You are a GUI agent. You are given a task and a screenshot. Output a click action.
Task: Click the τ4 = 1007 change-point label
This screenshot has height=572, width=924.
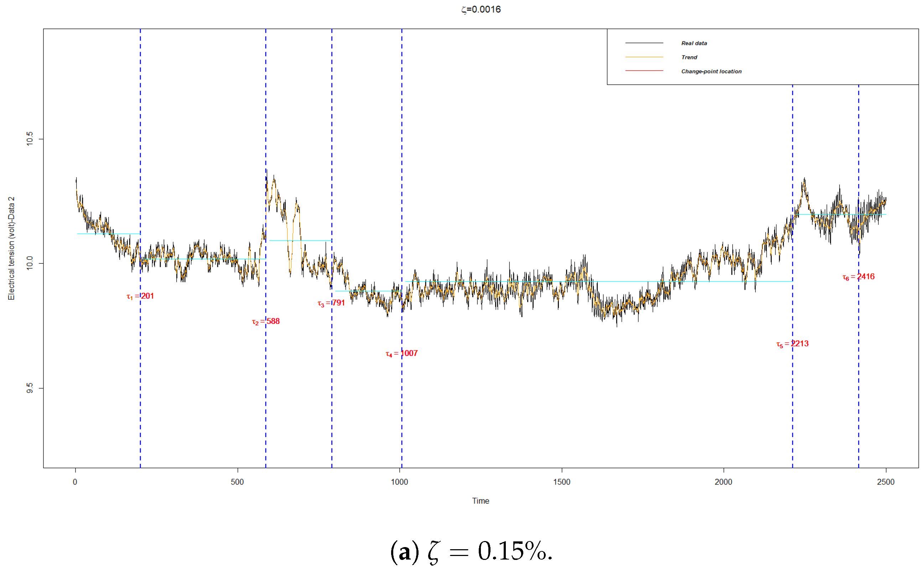coord(402,353)
